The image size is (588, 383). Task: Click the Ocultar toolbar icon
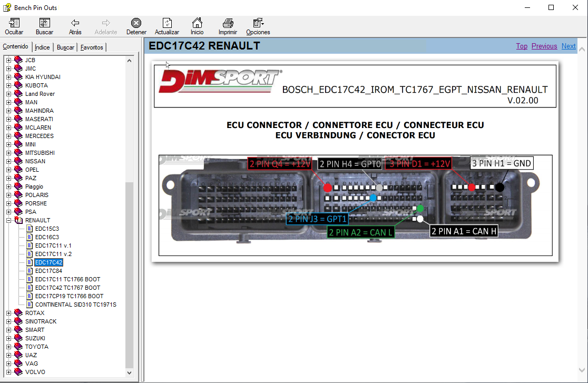[14, 23]
